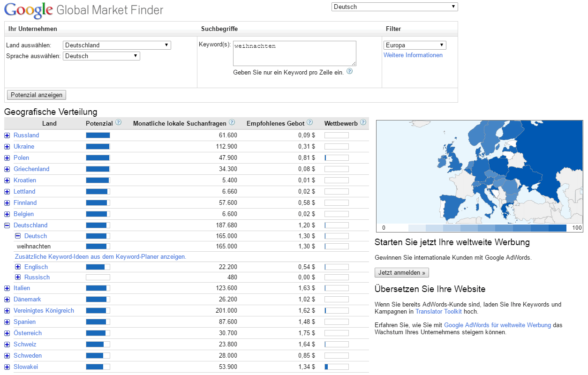Image resolution: width=588 pixels, height=375 pixels.
Task: Open the Russland country link
Action: [26, 135]
